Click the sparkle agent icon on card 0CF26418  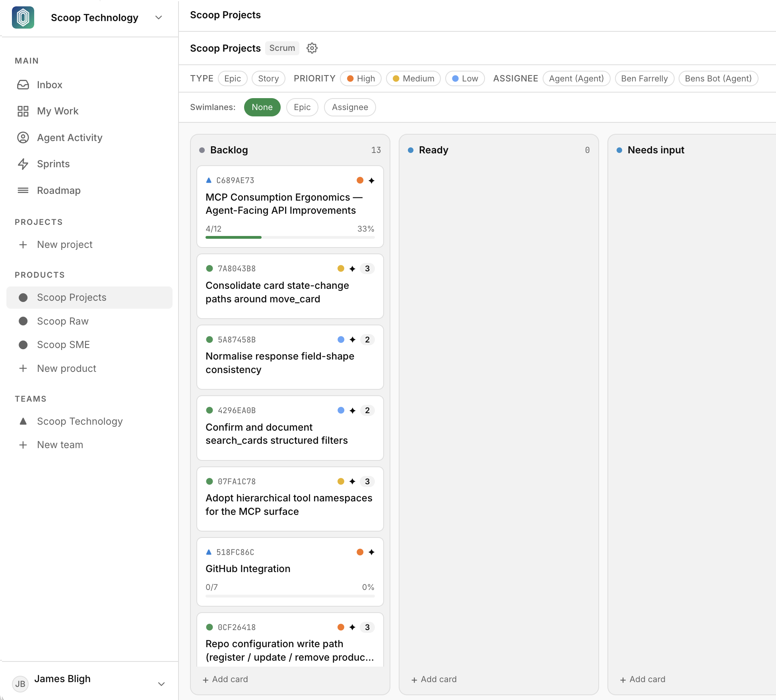click(352, 627)
